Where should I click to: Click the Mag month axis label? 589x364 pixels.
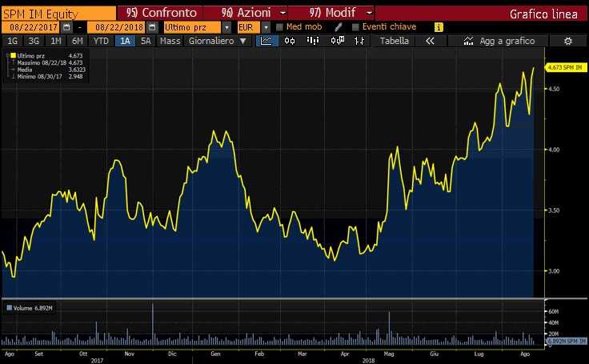(x=389, y=354)
